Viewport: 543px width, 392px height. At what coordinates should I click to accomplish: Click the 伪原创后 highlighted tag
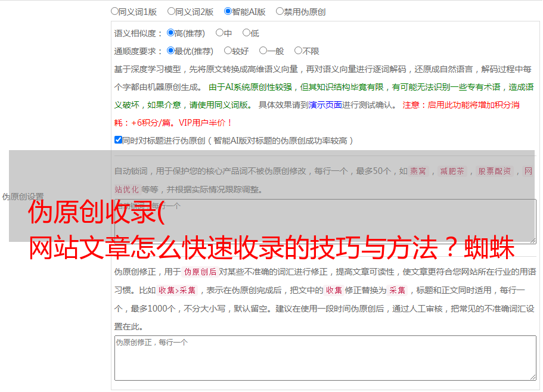click(x=200, y=272)
